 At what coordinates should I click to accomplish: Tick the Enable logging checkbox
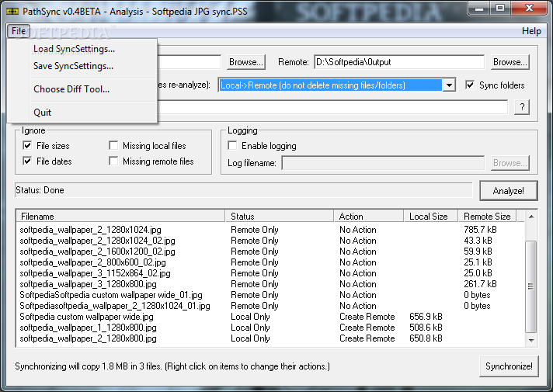pyautogui.click(x=232, y=146)
